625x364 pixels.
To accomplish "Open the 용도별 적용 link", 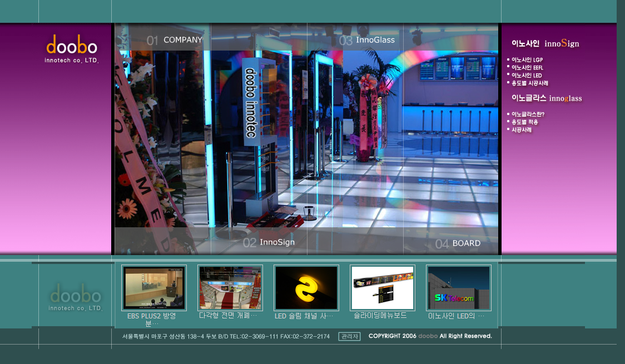I will pyautogui.click(x=524, y=122).
